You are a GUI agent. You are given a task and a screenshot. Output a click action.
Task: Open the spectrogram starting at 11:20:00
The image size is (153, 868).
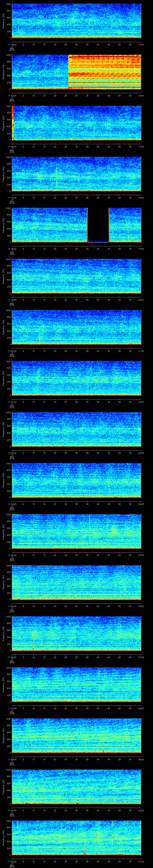pyautogui.click(x=76, y=327)
